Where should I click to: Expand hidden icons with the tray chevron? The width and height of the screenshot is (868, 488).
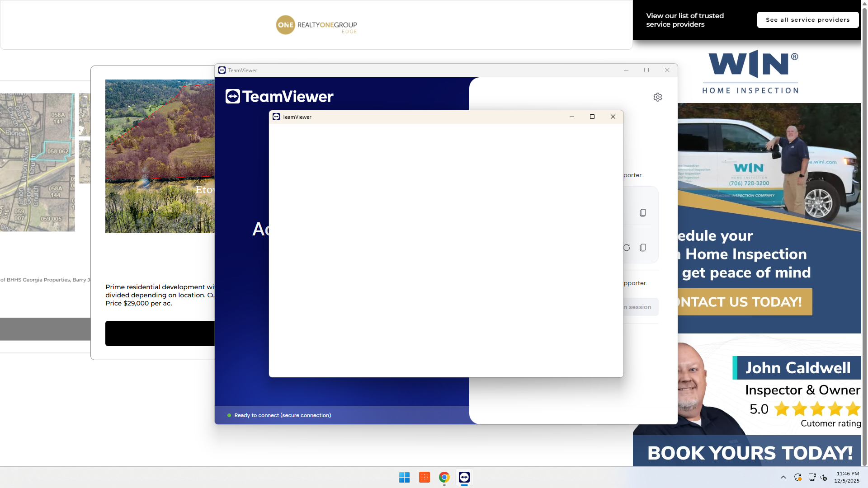click(783, 477)
